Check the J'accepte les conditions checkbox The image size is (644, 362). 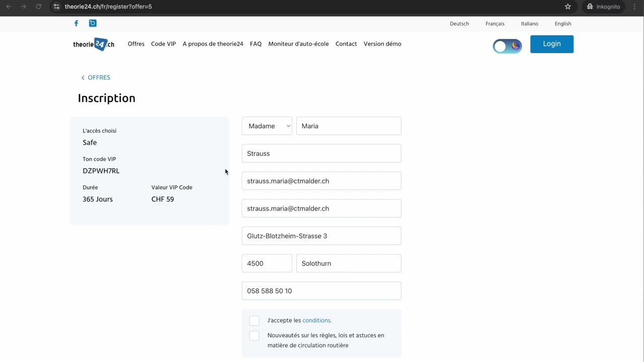coord(254,321)
